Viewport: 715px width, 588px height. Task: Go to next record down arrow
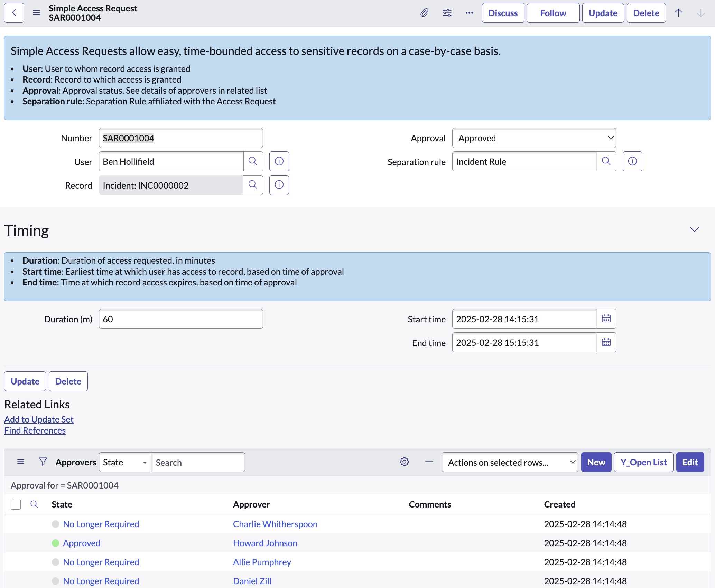click(701, 13)
